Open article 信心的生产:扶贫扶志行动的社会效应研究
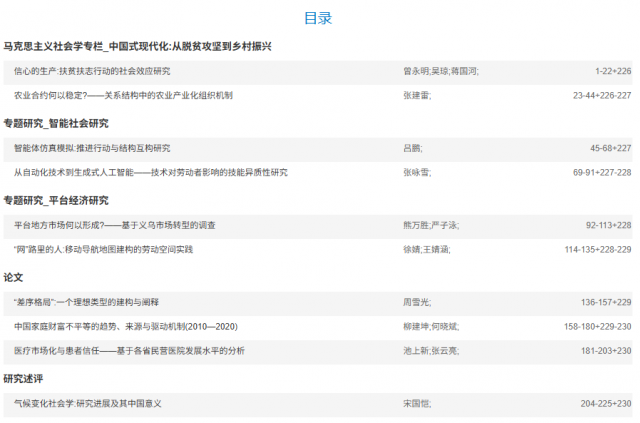The image size is (640, 423). point(92,71)
